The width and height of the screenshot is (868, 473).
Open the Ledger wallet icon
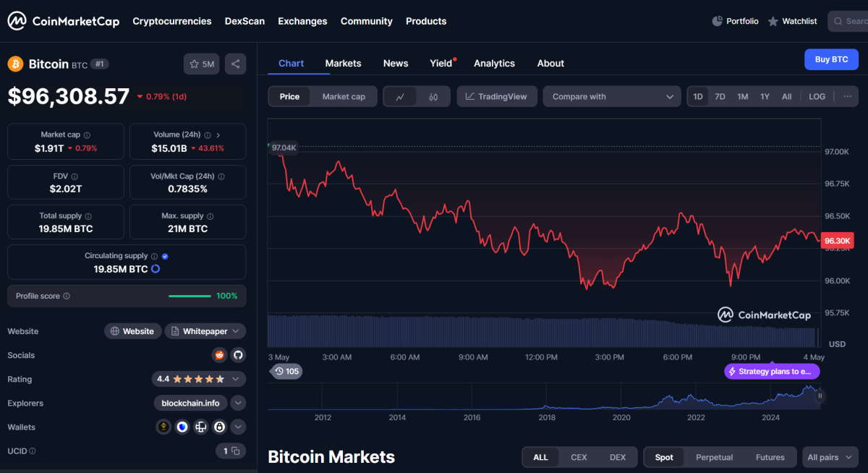coord(200,427)
